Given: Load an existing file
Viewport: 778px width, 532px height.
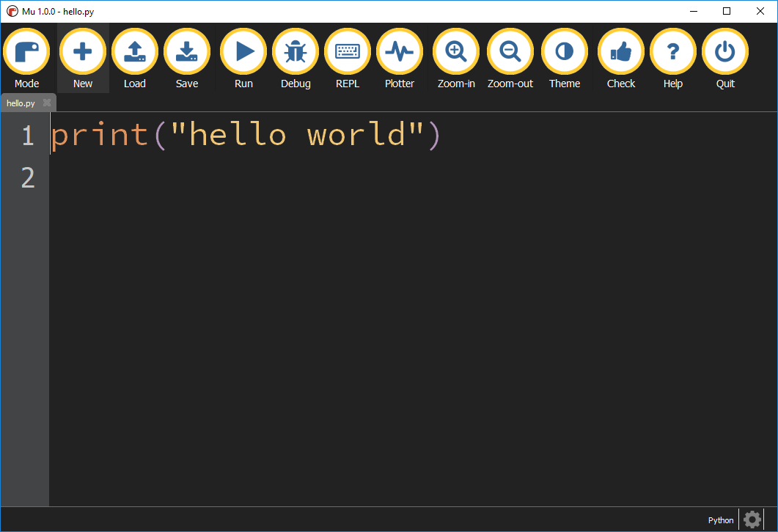Looking at the screenshot, I should pos(134,51).
